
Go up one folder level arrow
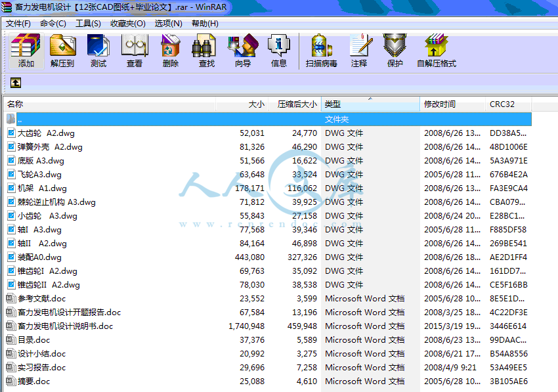click(16, 83)
